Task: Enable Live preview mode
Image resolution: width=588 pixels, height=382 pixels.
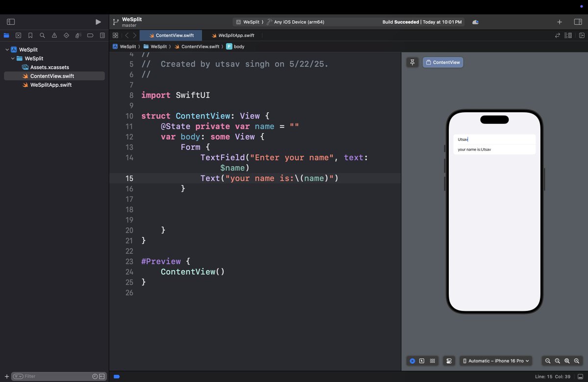Action: pyautogui.click(x=413, y=361)
